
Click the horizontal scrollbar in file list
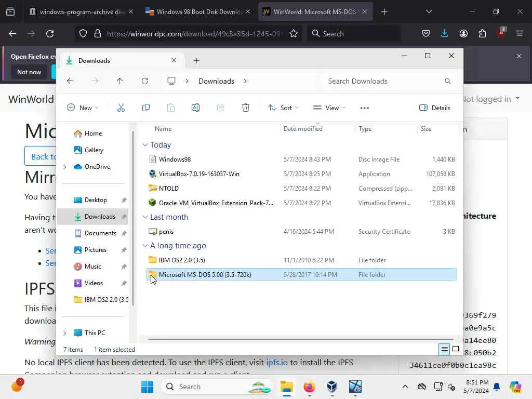point(301,339)
